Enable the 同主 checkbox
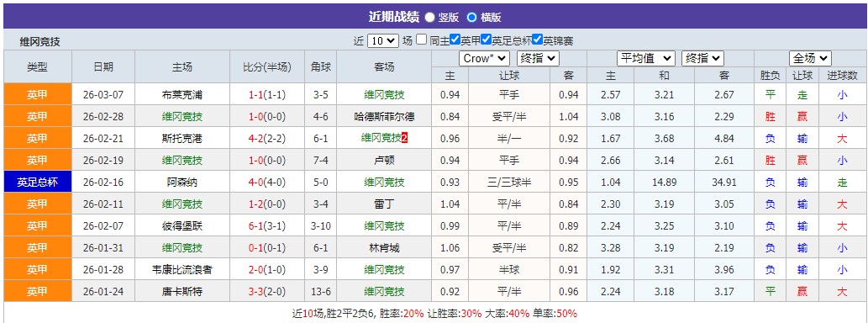This screenshot has height=323, width=868. pyautogui.click(x=422, y=40)
